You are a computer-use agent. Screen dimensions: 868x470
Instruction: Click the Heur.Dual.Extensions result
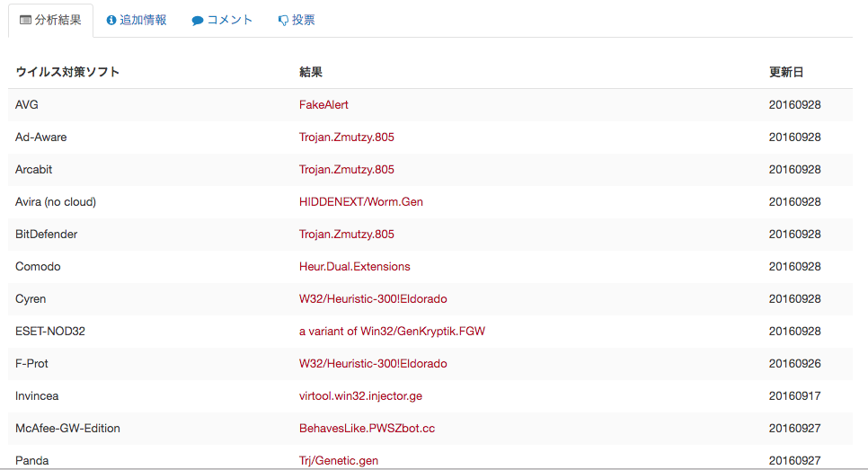tap(354, 266)
